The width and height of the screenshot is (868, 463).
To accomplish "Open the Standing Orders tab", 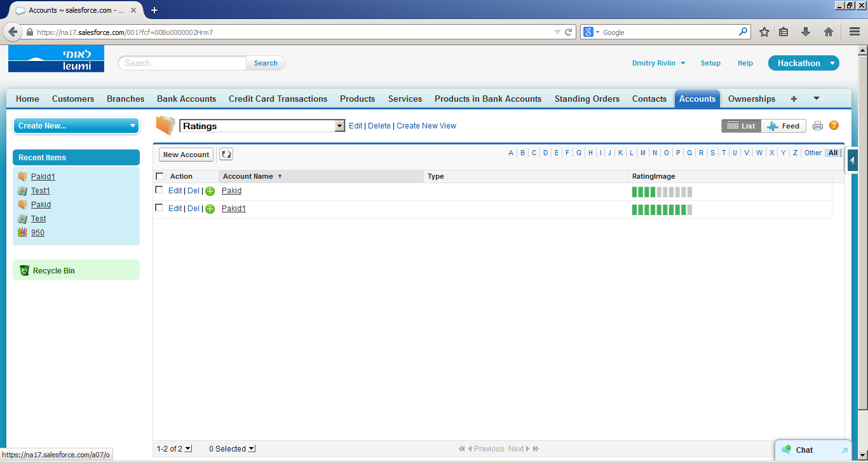I will 587,99.
